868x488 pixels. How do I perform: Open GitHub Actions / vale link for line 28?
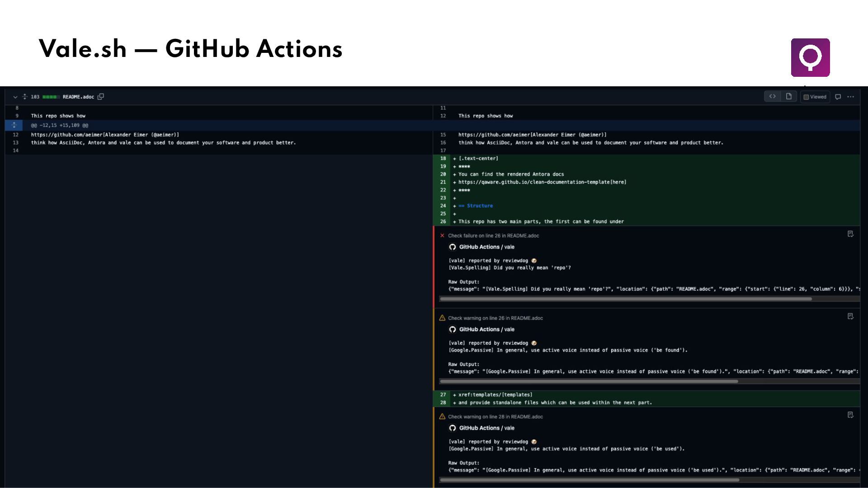click(x=486, y=428)
